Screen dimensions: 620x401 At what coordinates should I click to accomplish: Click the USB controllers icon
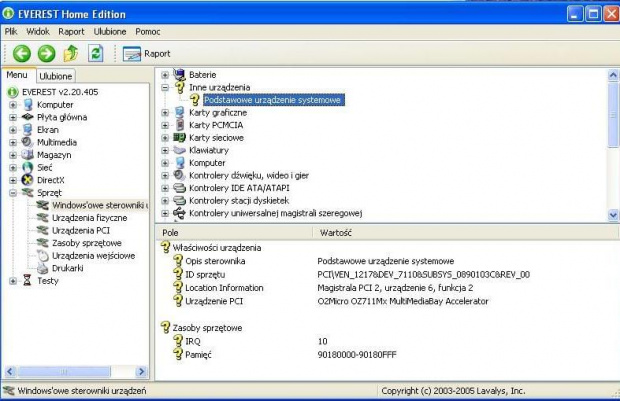click(x=179, y=213)
